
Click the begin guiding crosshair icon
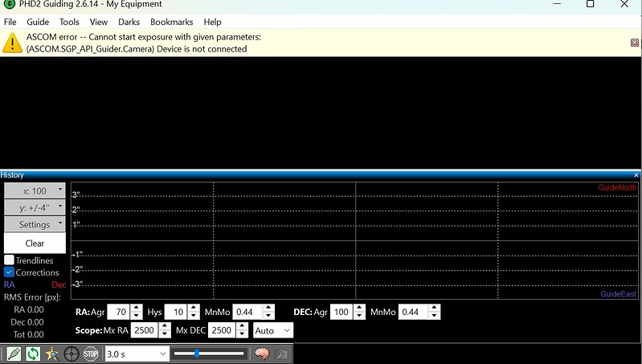[72, 354]
